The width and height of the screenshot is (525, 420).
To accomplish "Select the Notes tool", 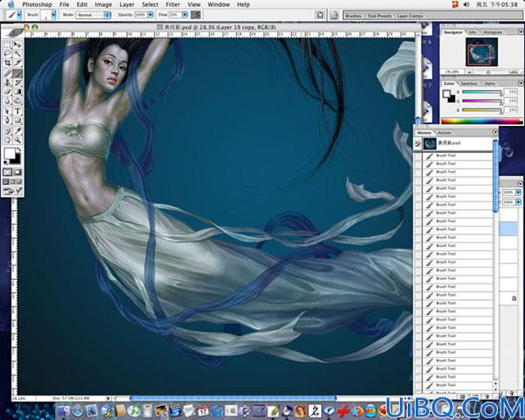I will click(7, 131).
